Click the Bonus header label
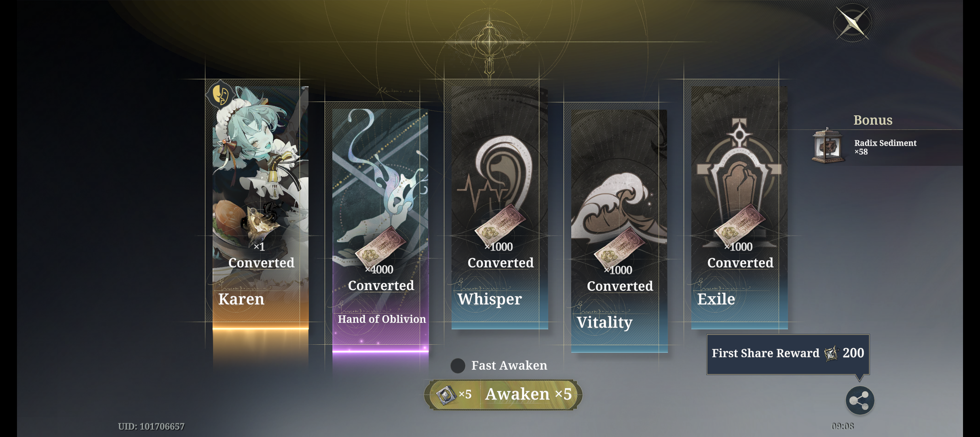 coord(873,120)
